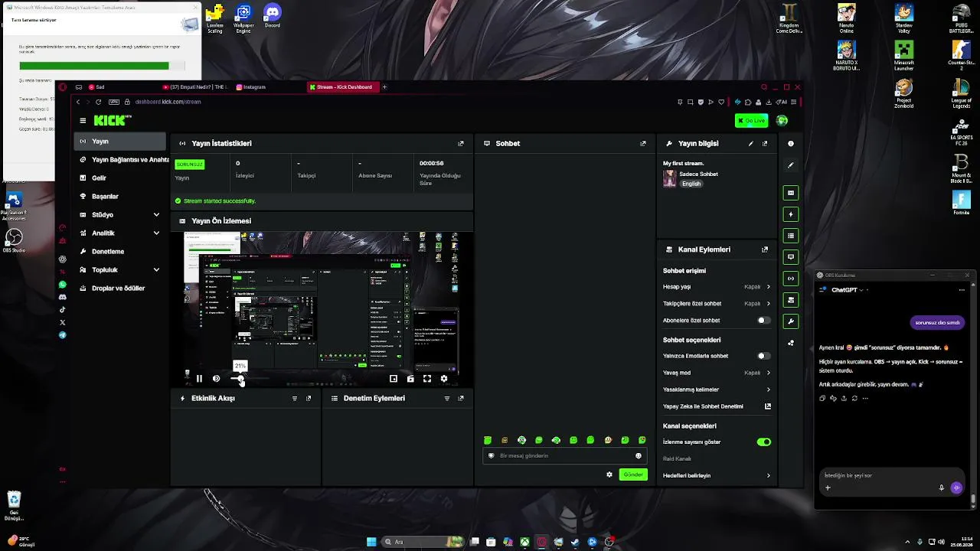
Task: Open Yasaklanmış kelimeler settings
Action: [717, 390]
